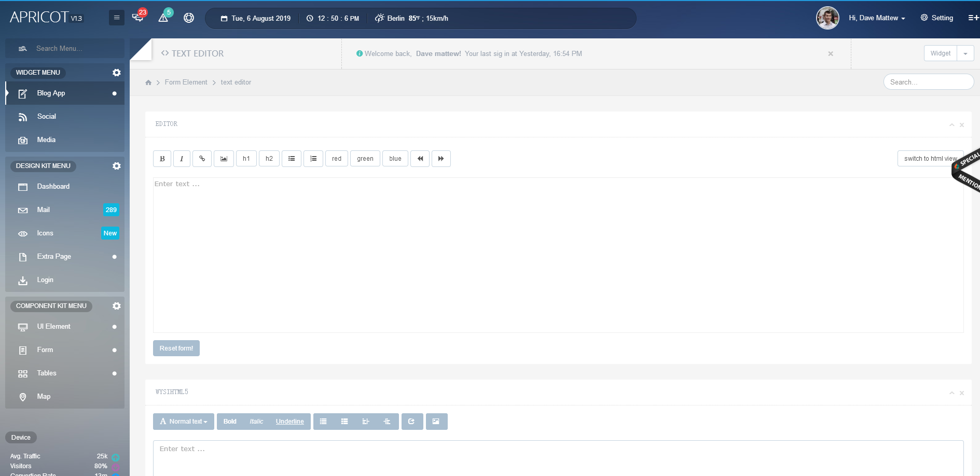Screen dimensions: 980x476
Task: Insert link with chain icon
Action: click(x=202, y=159)
